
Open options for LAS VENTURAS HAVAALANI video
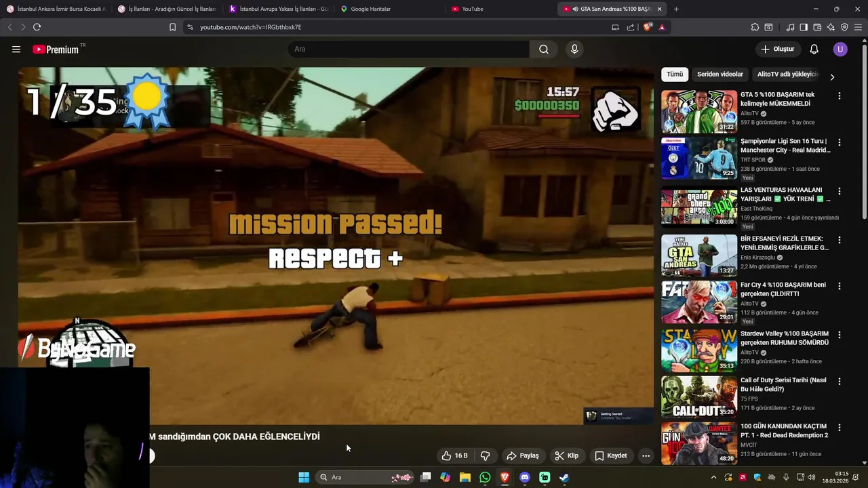[x=839, y=191]
